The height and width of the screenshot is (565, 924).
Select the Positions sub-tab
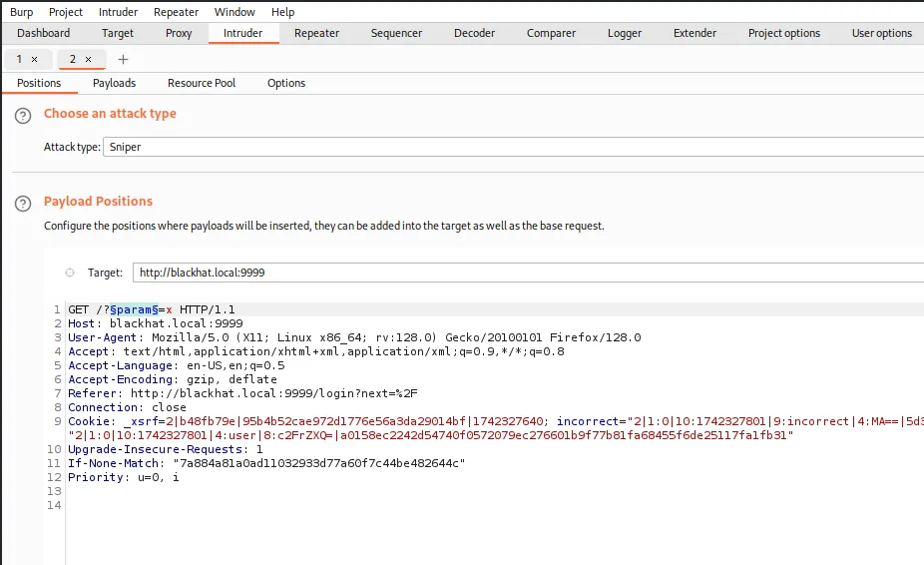click(39, 83)
